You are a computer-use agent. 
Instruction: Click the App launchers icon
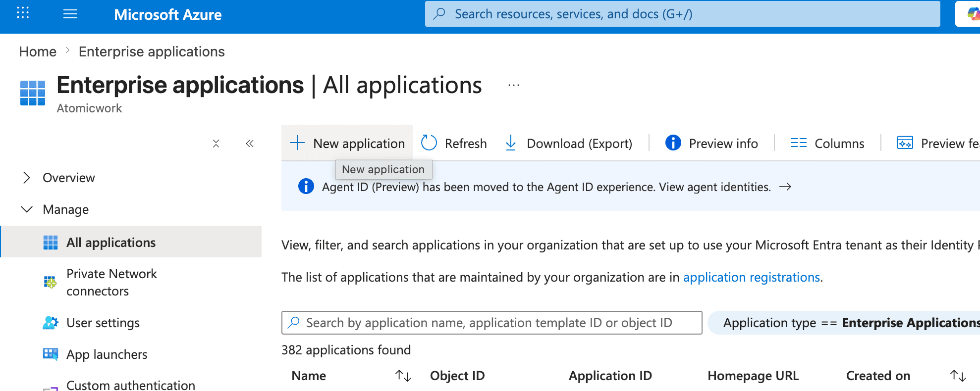point(51,354)
